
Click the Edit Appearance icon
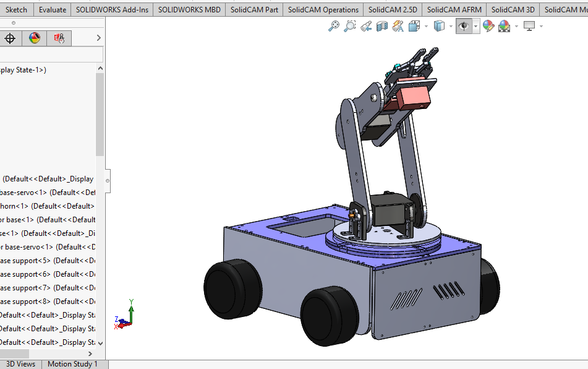tap(488, 26)
